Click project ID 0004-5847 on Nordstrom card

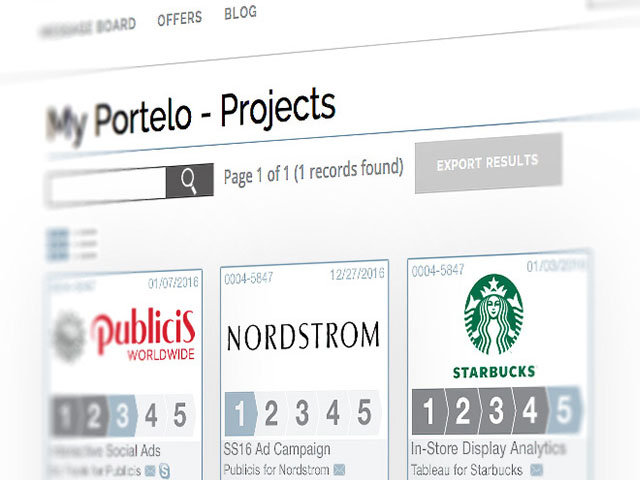click(249, 278)
